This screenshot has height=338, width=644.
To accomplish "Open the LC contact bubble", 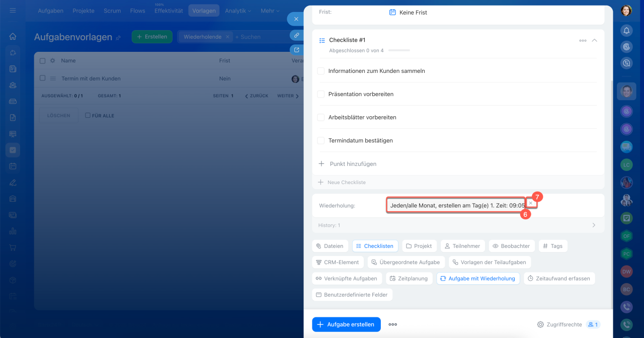I will pos(626,164).
